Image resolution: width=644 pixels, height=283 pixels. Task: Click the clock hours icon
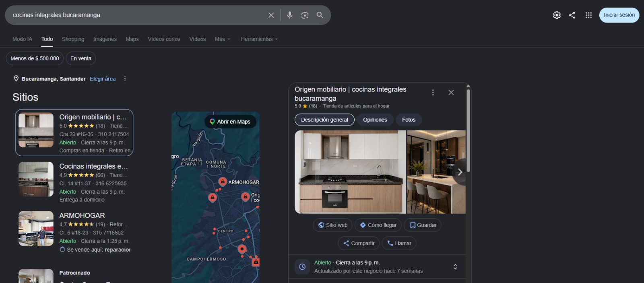[x=302, y=267]
